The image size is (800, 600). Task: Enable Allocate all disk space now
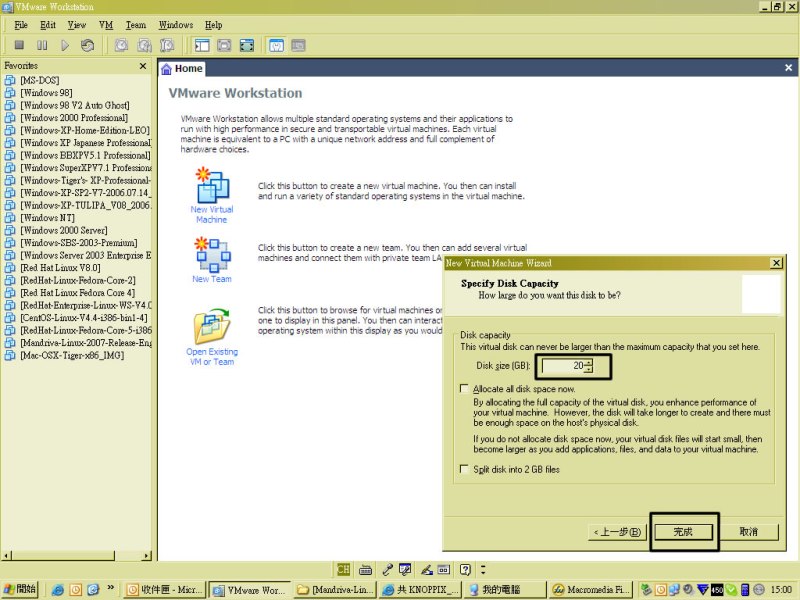[464, 389]
